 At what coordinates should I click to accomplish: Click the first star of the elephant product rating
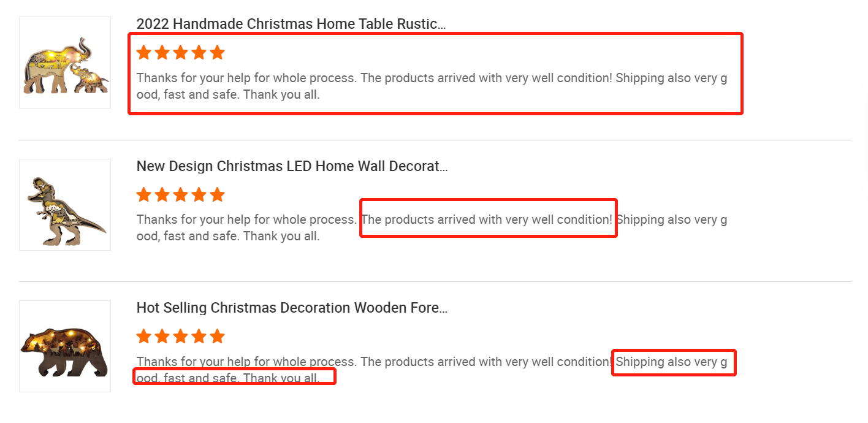pyautogui.click(x=144, y=53)
